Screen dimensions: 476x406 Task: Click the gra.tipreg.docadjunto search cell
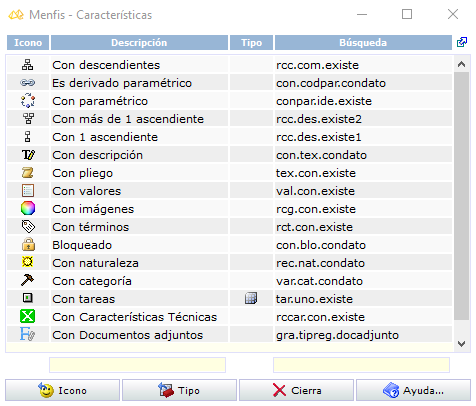pyautogui.click(x=363, y=335)
